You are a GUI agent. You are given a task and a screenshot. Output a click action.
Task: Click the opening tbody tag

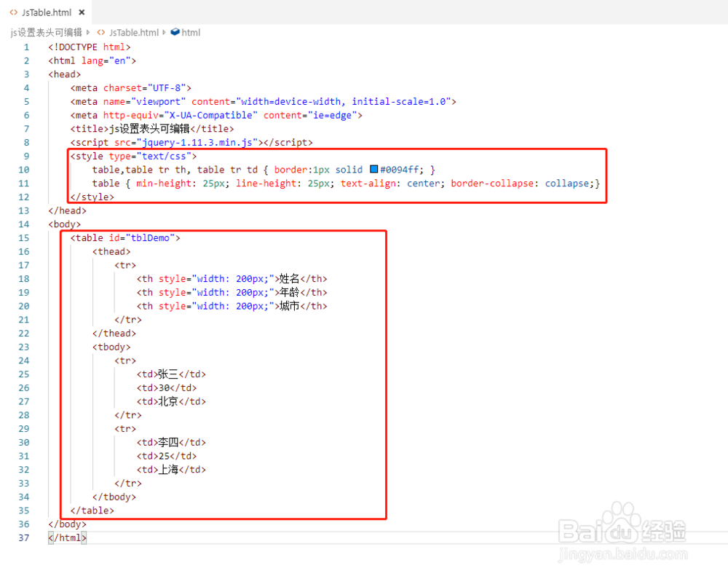click(111, 347)
